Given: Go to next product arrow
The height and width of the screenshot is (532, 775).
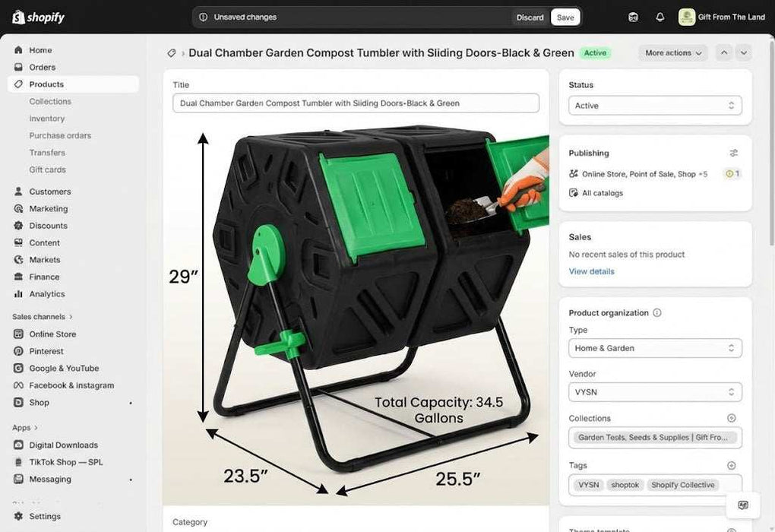Looking at the screenshot, I should pyautogui.click(x=744, y=53).
